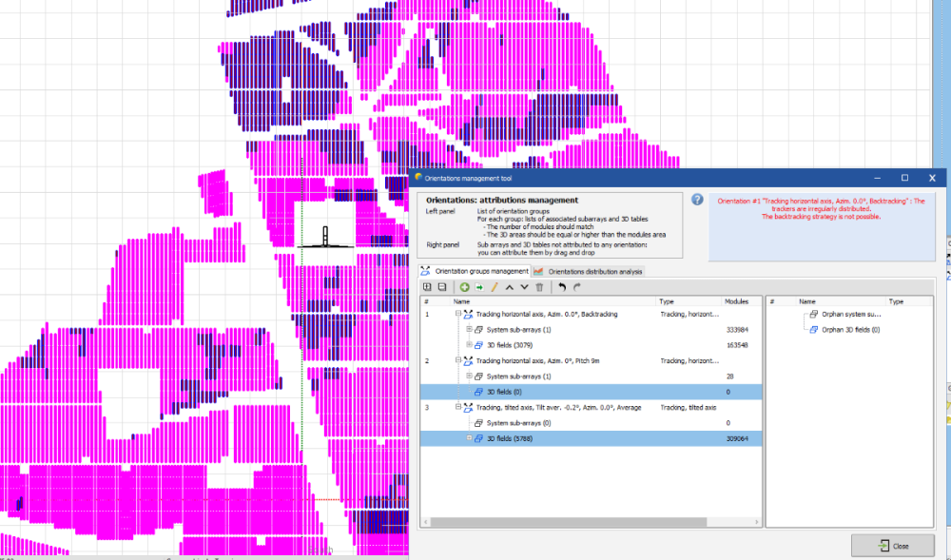Click the Modules column header

pos(735,301)
